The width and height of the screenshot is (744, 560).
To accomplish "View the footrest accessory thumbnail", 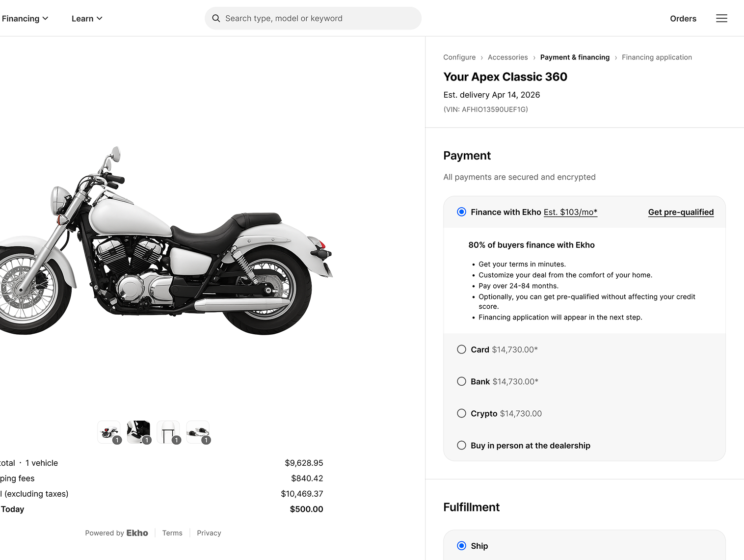I will click(x=138, y=432).
